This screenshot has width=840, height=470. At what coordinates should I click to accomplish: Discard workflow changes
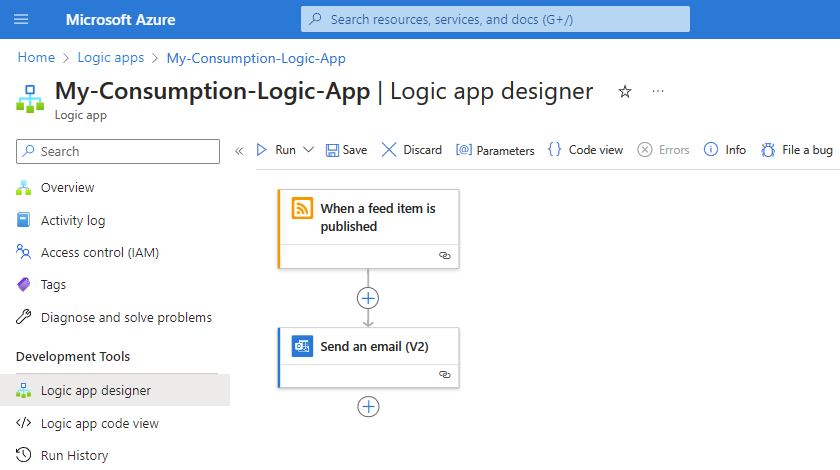pyautogui.click(x=412, y=150)
